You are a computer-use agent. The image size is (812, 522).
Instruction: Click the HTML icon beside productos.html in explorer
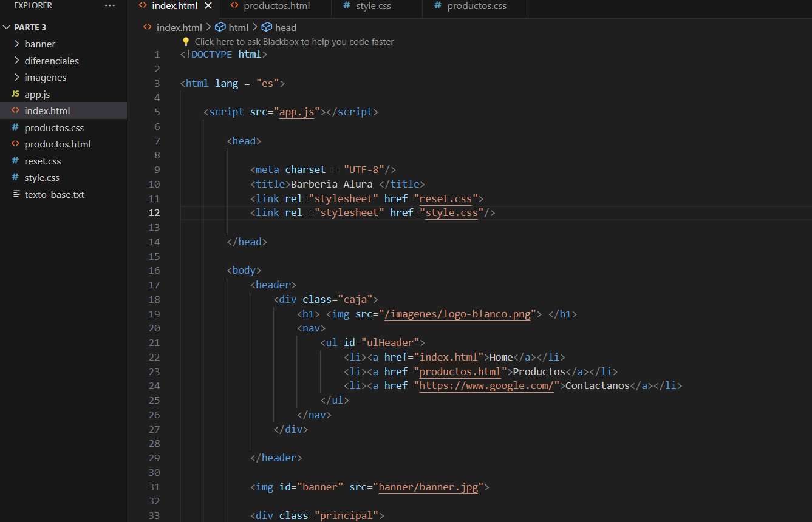pyautogui.click(x=16, y=144)
